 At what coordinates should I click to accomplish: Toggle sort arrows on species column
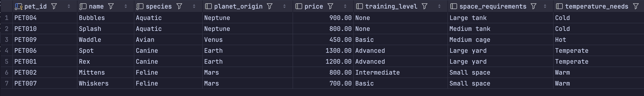194,6
